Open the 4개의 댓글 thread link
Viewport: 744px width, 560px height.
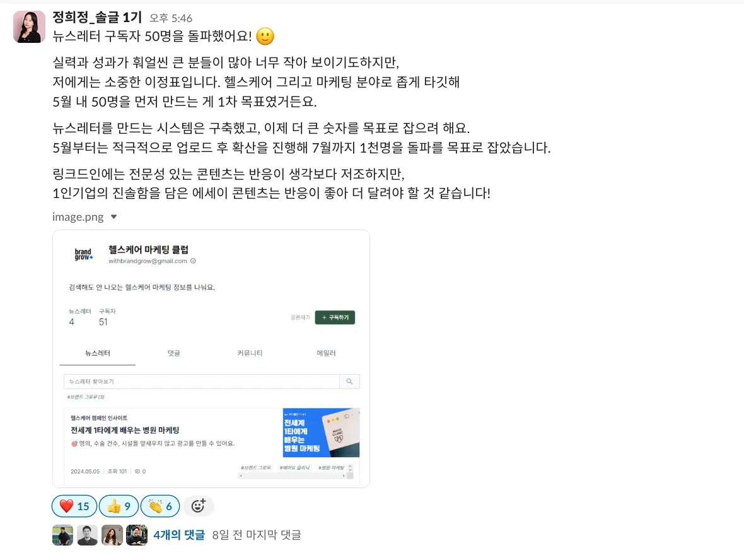[179, 535]
